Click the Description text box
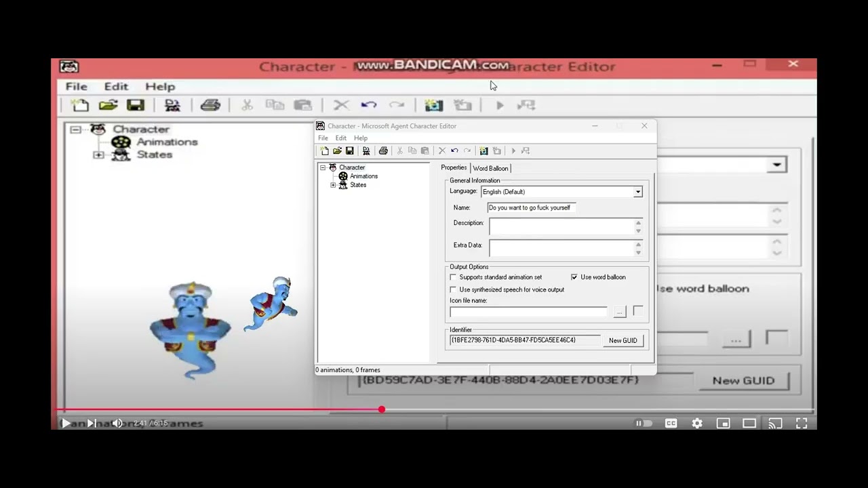This screenshot has height=488, width=868. (561, 226)
